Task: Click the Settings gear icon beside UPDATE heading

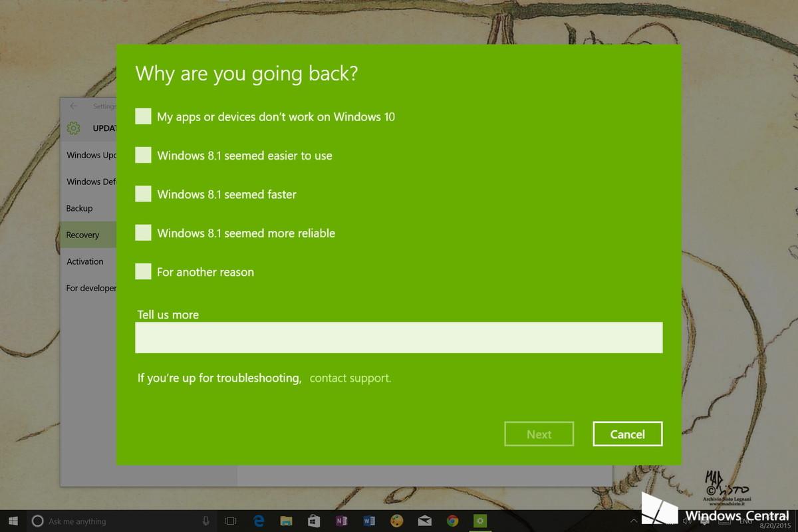Action: [73, 128]
